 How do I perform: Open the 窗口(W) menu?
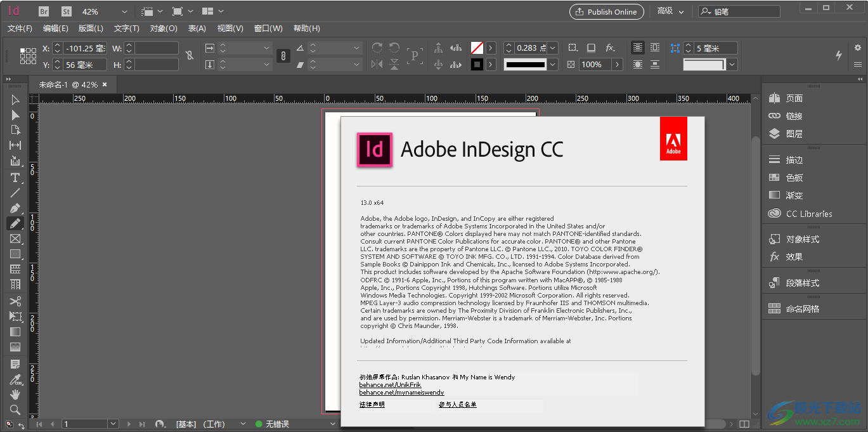268,28
